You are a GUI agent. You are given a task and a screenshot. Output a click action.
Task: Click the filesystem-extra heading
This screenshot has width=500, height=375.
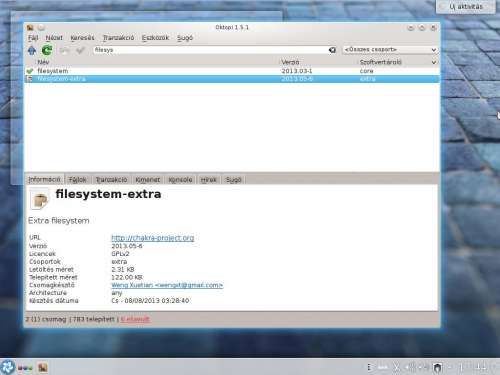(x=108, y=194)
